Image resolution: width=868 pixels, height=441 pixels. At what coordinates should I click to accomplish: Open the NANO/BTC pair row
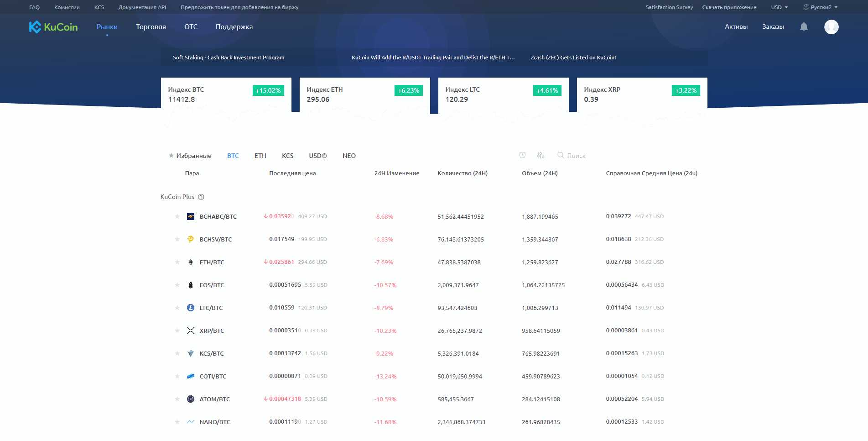(x=434, y=422)
